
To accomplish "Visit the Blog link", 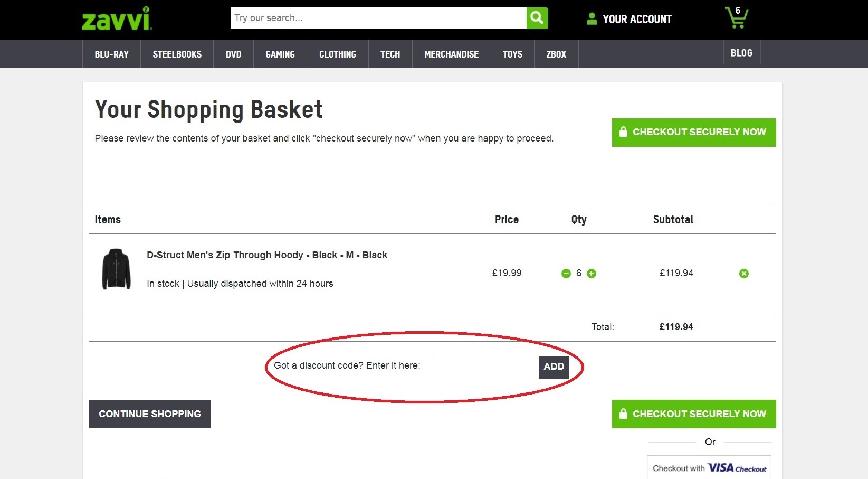I will (741, 53).
